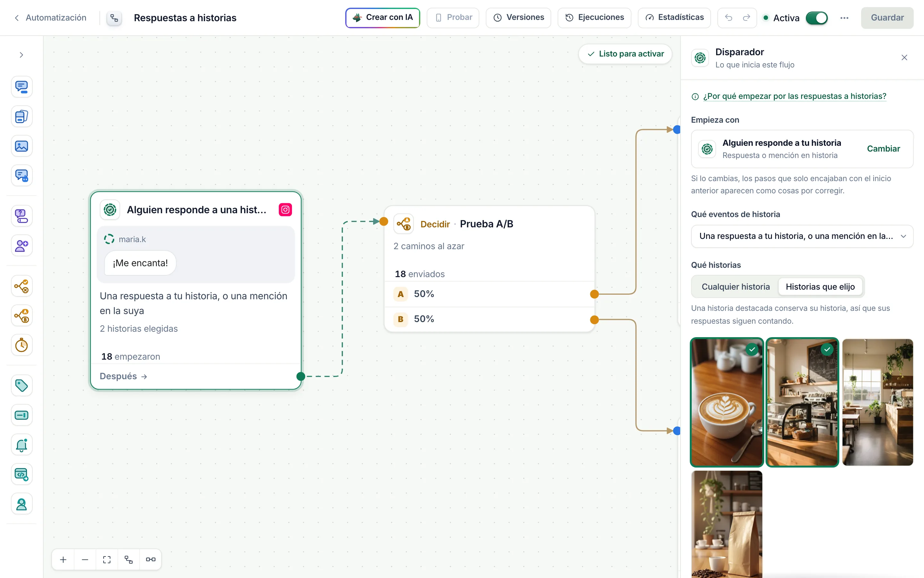The width and height of the screenshot is (924, 578).
Task: Expand the left steps sidebar
Action: click(x=21, y=55)
